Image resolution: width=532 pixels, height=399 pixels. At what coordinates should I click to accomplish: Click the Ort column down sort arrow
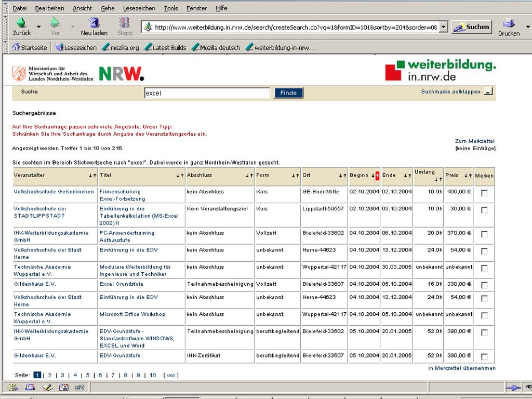click(x=341, y=176)
